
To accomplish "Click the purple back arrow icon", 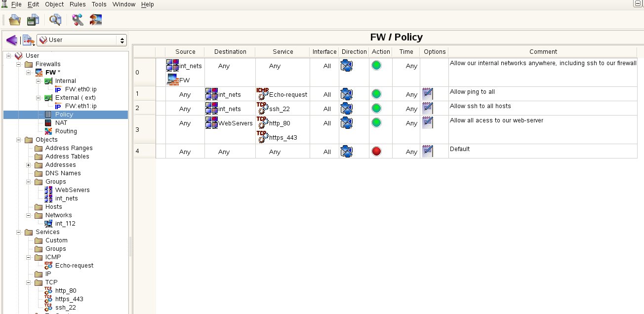I will [x=11, y=40].
